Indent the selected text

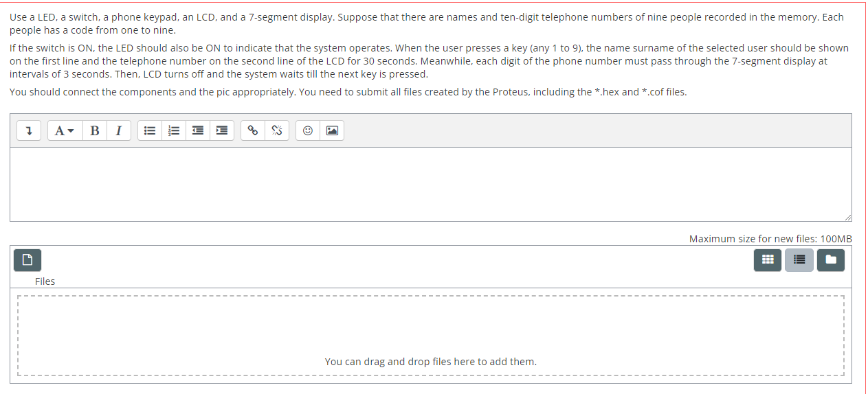(222, 130)
